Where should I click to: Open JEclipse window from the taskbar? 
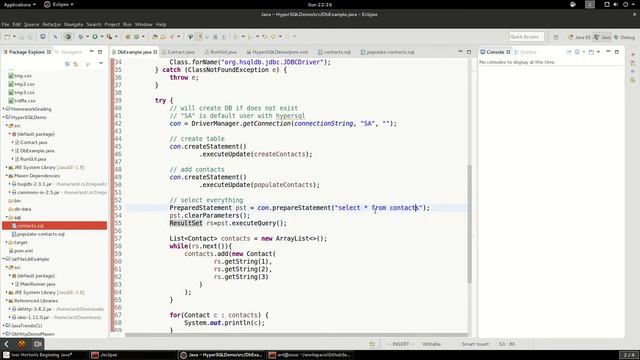[x=133, y=355]
